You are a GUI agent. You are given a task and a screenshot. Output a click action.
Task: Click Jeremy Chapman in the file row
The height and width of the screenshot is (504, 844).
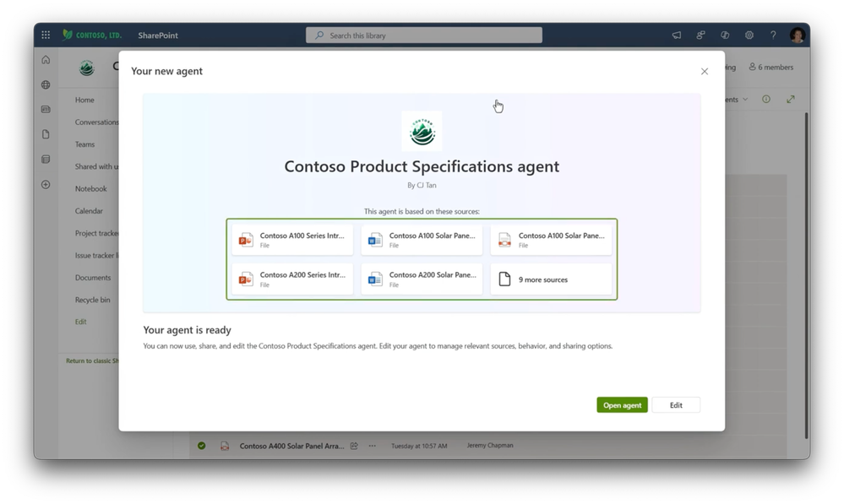click(490, 446)
